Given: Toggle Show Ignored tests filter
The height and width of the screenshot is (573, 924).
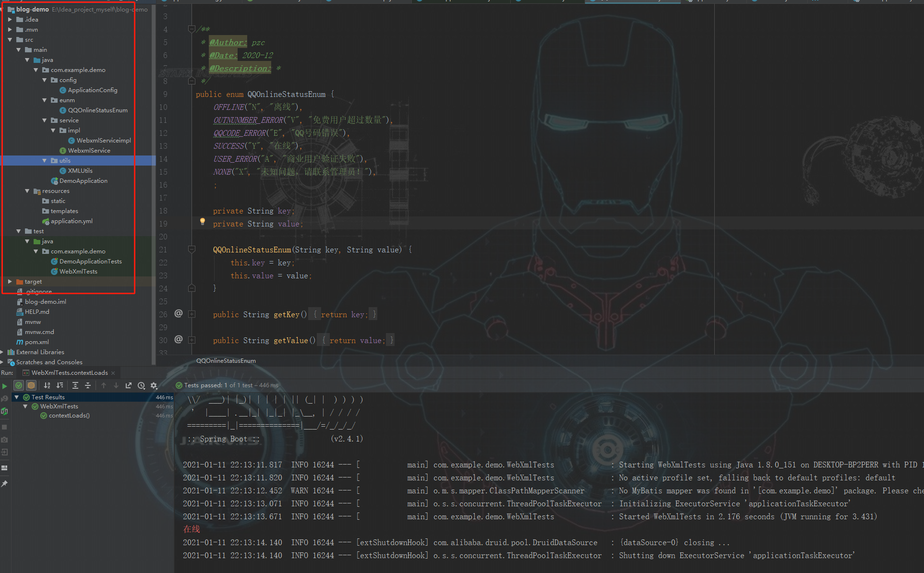Looking at the screenshot, I should [31, 385].
